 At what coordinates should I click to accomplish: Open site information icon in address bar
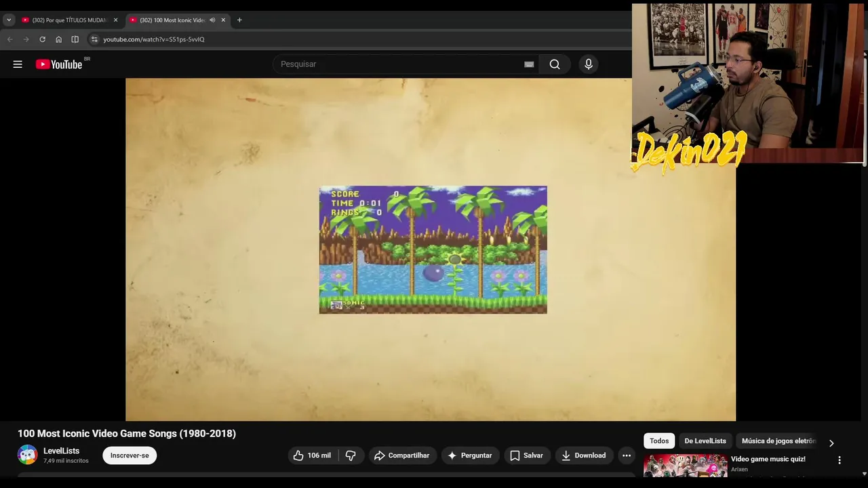94,39
